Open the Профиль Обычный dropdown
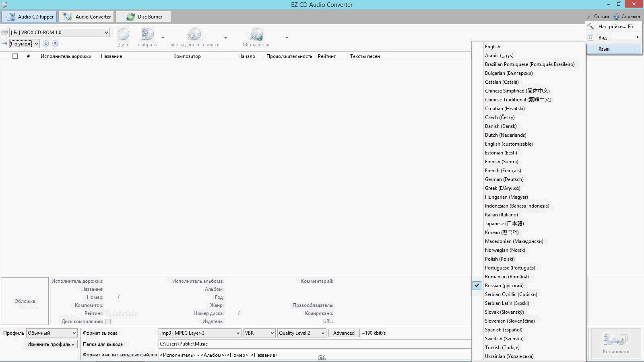The width and height of the screenshot is (644, 362). [52, 333]
